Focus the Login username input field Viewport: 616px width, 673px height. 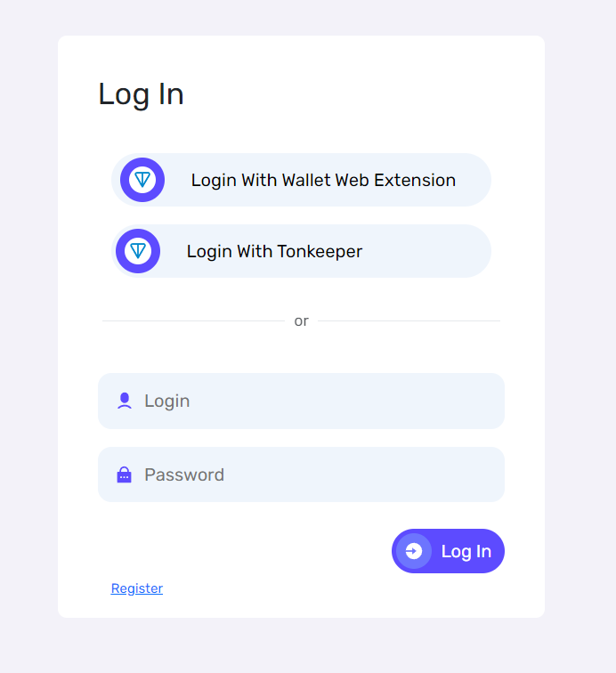tap(302, 401)
